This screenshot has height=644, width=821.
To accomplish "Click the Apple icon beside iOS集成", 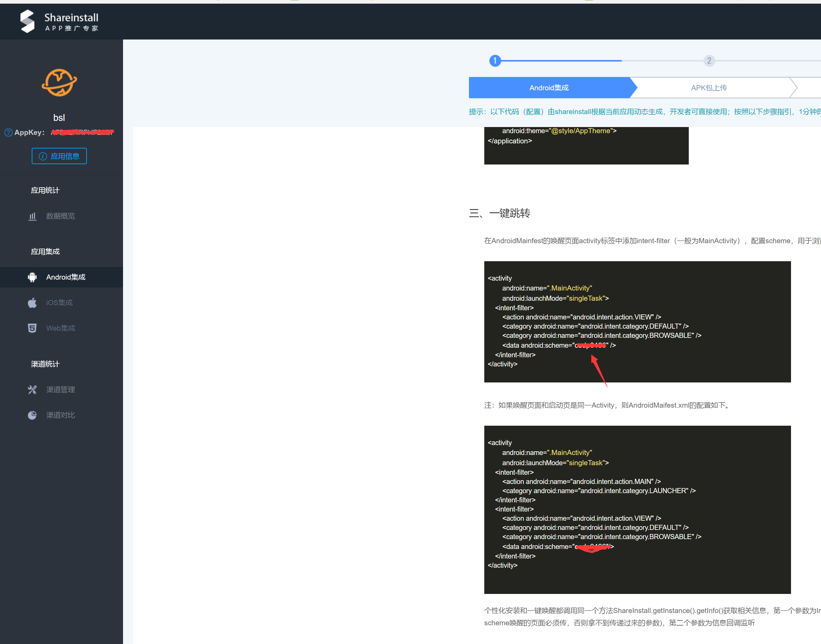I will point(32,303).
